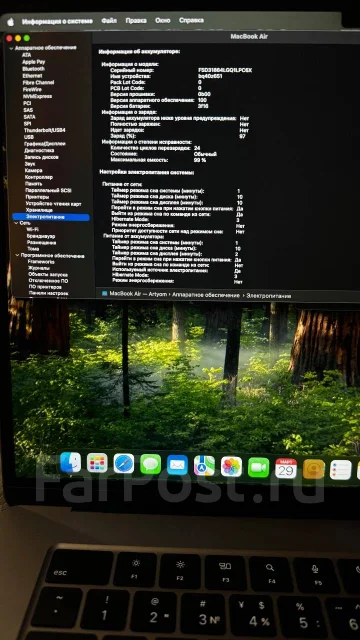Select ATA in the sidebar

coord(27,55)
